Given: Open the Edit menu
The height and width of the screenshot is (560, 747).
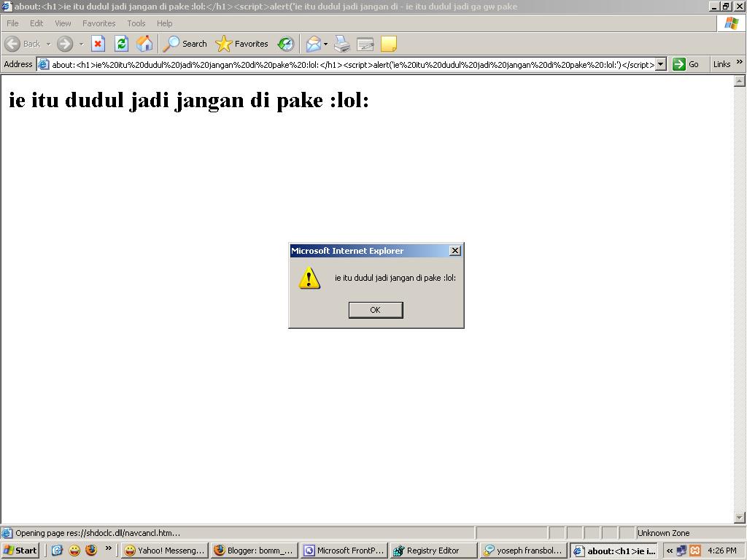Looking at the screenshot, I should point(36,23).
